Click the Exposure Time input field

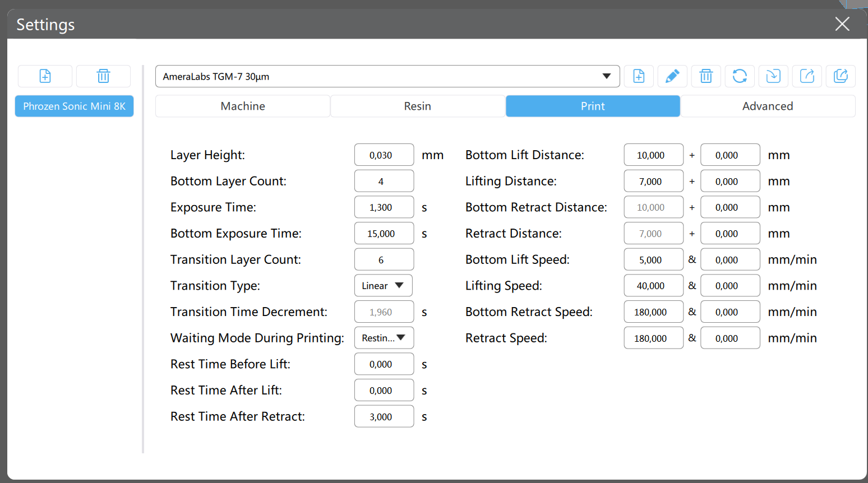tap(384, 207)
